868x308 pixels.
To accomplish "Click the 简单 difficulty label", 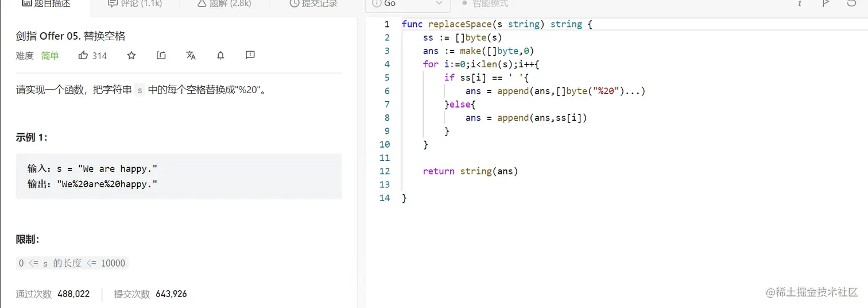I will tap(50, 56).
